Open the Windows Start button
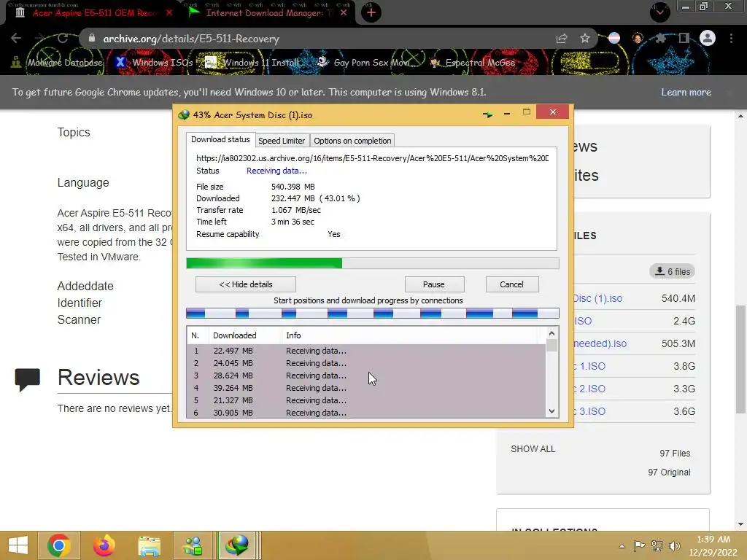 tap(18, 545)
